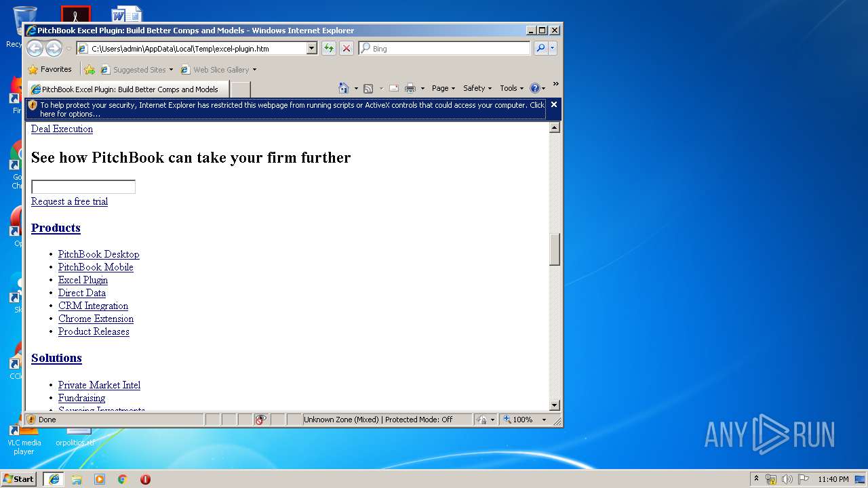Click the vertical scrollbar thumb
The height and width of the screenshot is (488, 868).
555,249
